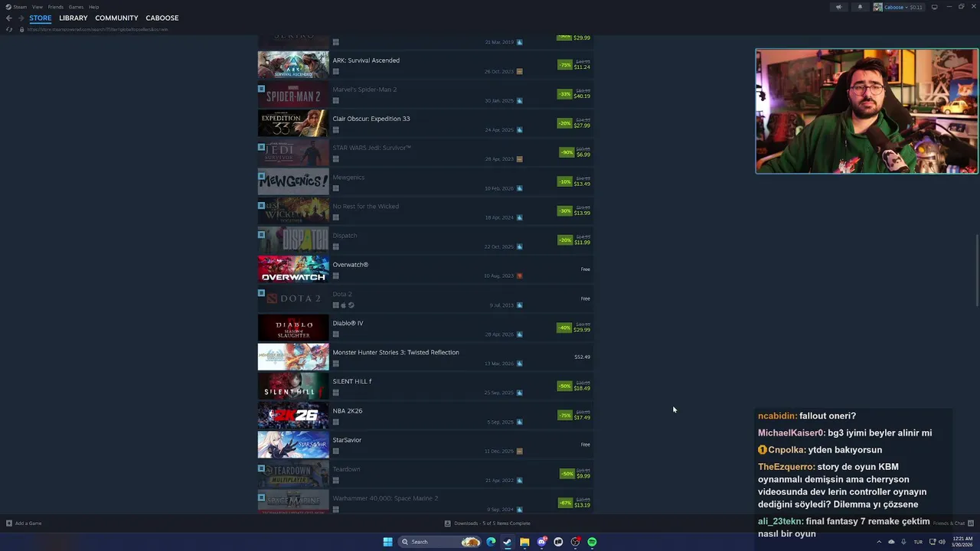Open the Help menu

pyautogui.click(x=93, y=7)
